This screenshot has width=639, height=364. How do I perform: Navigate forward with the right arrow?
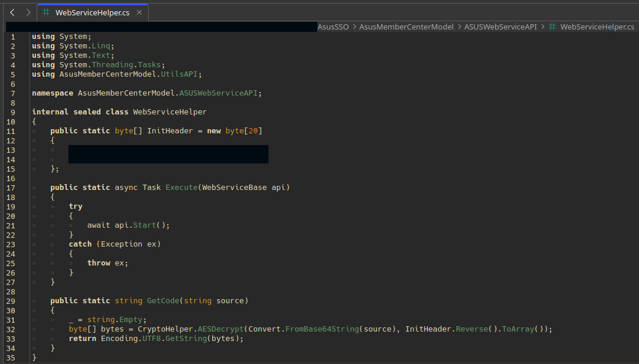(28, 12)
